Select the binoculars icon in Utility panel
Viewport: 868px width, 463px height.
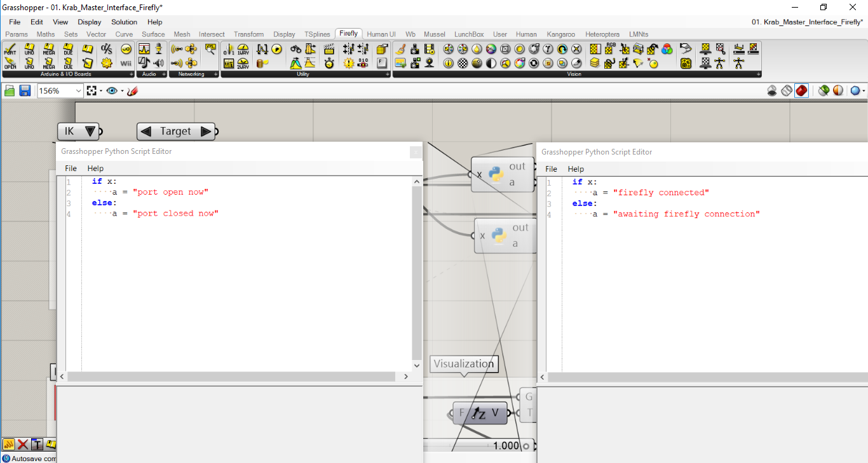tap(296, 49)
